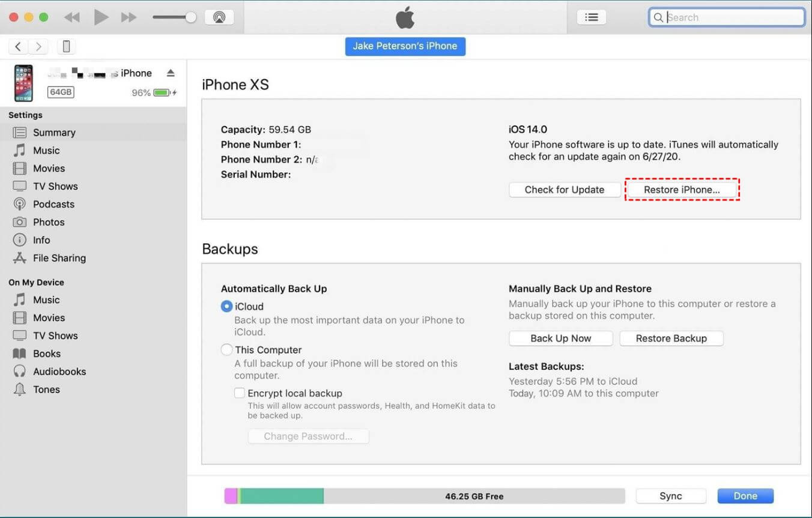Open Photos settings in sidebar
Image resolution: width=812 pixels, height=518 pixels.
click(x=49, y=222)
